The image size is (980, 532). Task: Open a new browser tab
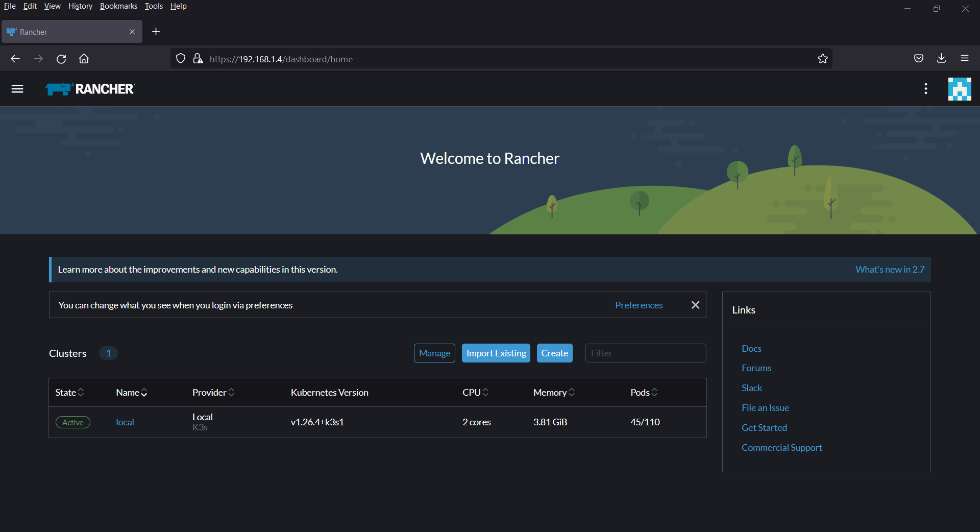[x=156, y=32]
